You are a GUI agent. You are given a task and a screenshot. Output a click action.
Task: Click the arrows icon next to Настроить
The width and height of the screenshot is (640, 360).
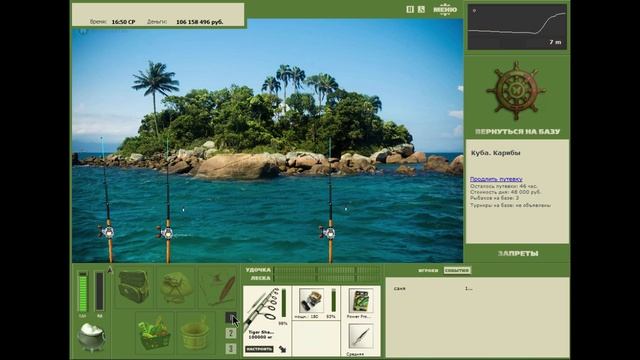click(x=282, y=349)
